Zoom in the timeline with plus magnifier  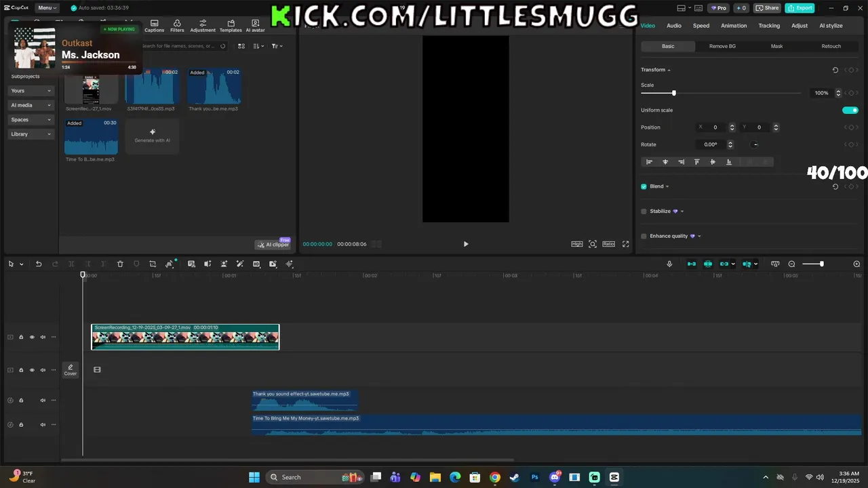click(x=856, y=264)
